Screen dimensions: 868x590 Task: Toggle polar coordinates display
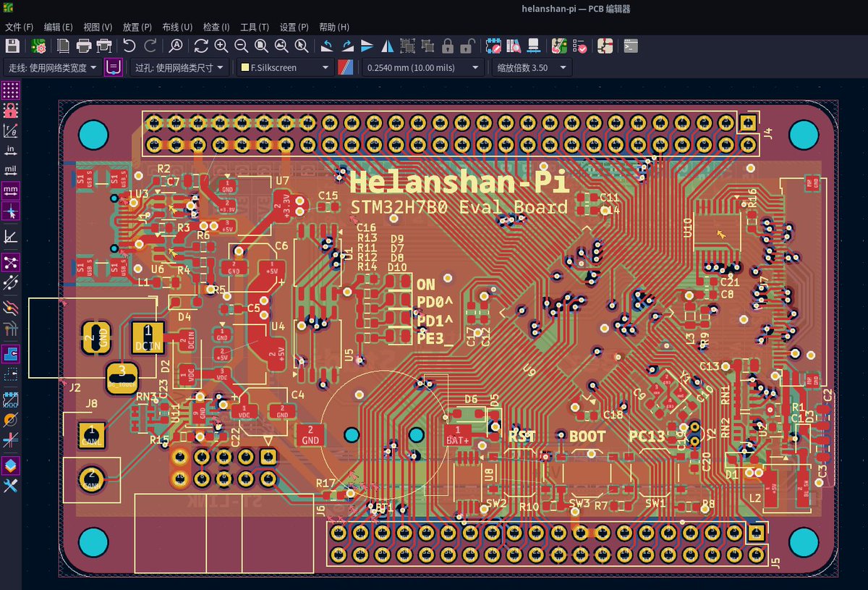[x=10, y=131]
